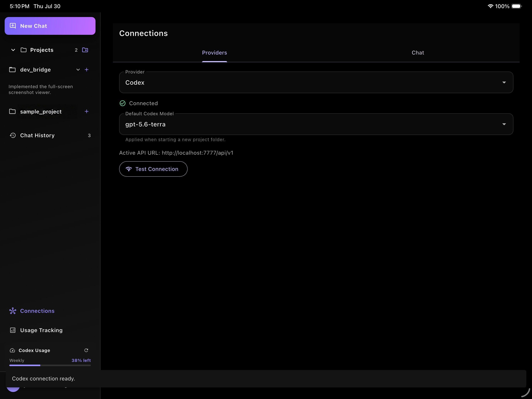This screenshot has width=532, height=399.
Task: Collapse the Projects section chevron
Action: tap(13, 50)
